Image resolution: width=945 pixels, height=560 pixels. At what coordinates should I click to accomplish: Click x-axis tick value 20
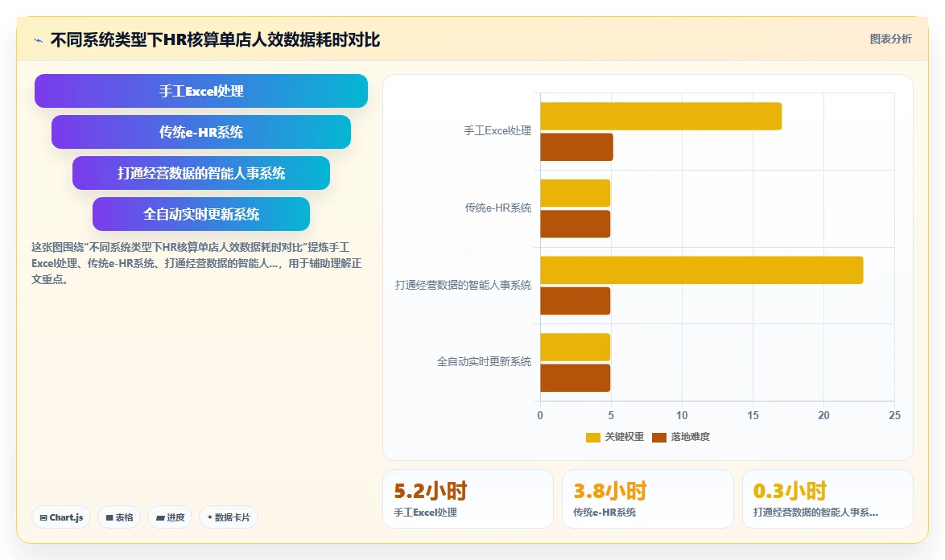pos(823,415)
